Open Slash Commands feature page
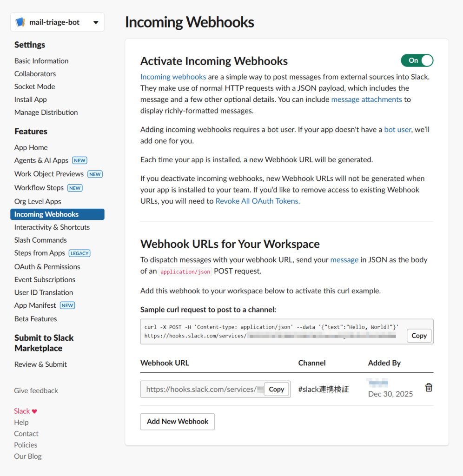 point(40,240)
